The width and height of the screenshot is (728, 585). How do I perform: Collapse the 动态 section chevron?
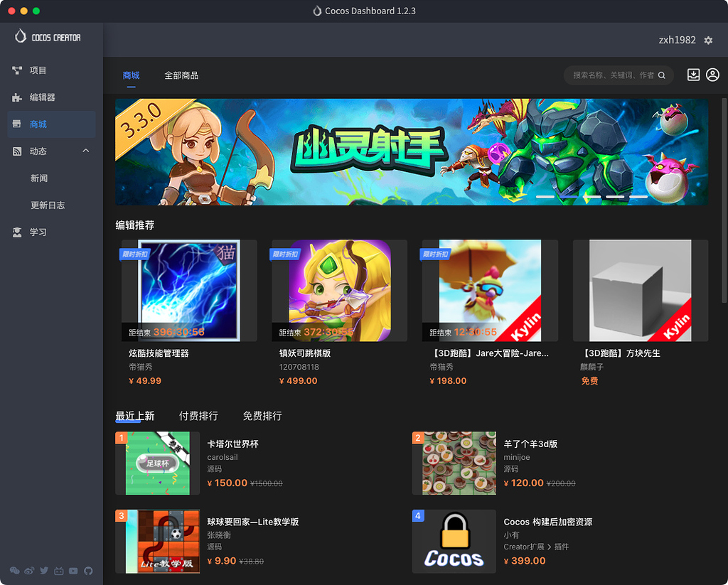pyautogui.click(x=85, y=151)
